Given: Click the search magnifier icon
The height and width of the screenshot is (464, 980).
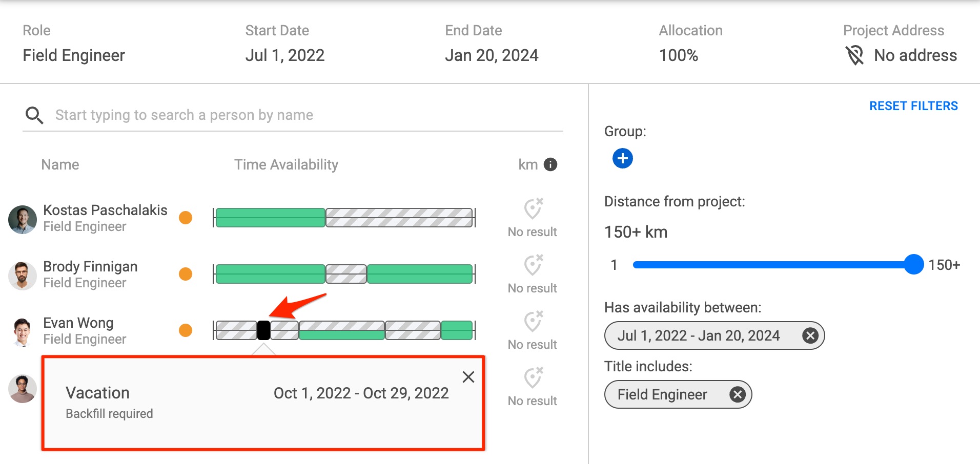Looking at the screenshot, I should [x=34, y=115].
